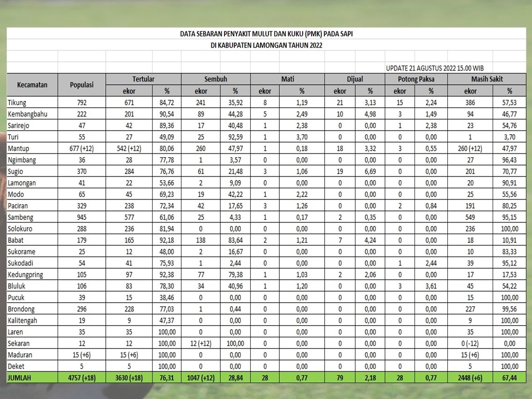Select the Tikung row label

(x=17, y=102)
